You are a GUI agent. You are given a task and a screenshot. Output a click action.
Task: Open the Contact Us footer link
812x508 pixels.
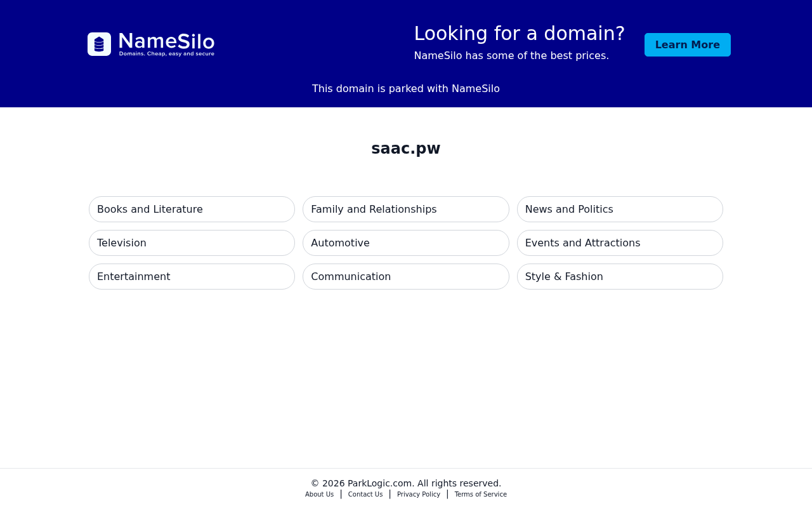pos(365,495)
